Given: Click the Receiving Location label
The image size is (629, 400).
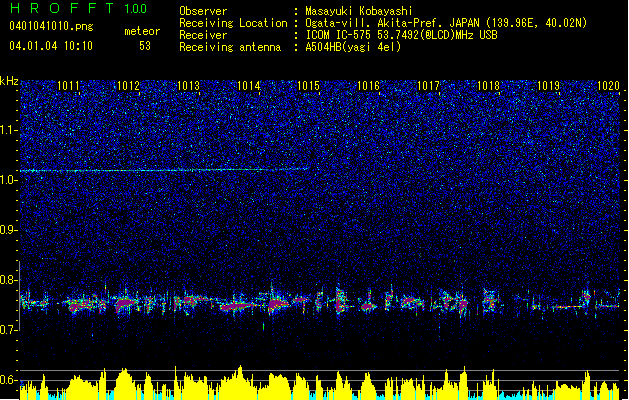Looking at the screenshot, I should pos(233,23).
